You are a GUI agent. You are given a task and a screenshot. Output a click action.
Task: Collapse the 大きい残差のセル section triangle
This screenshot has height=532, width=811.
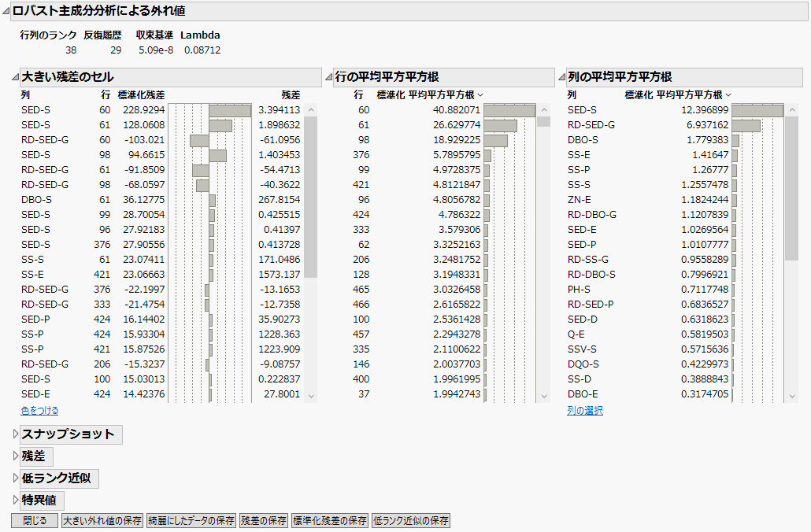click(15, 77)
